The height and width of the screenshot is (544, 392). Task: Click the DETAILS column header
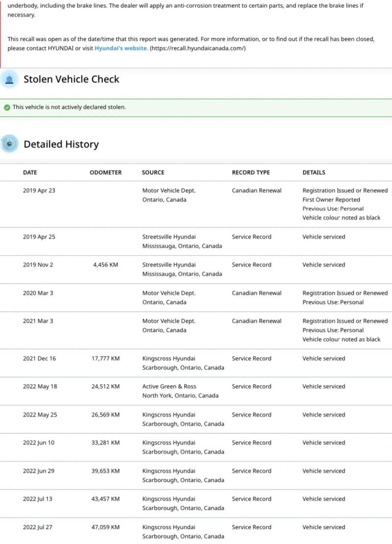[314, 173]
